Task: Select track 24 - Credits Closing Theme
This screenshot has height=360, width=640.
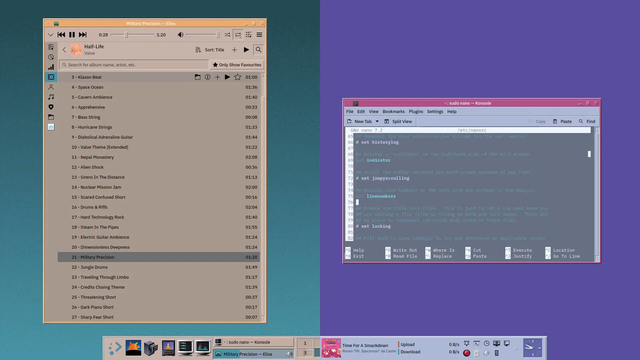Action: 158,287
